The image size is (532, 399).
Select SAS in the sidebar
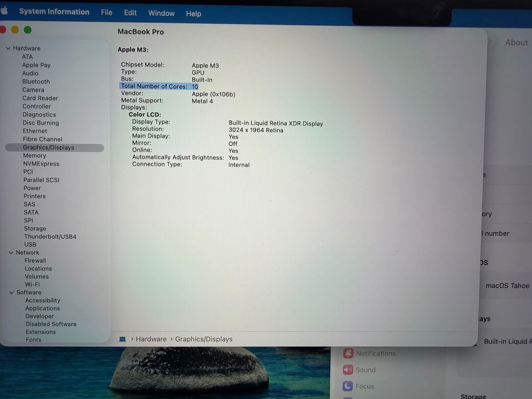click(x=30, y=204)
